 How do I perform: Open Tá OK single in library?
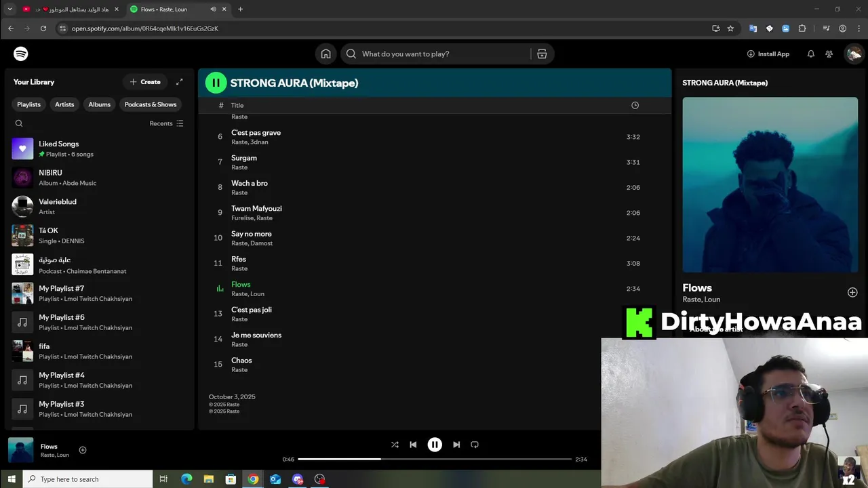pyautogui.click(x=98, y=235)
